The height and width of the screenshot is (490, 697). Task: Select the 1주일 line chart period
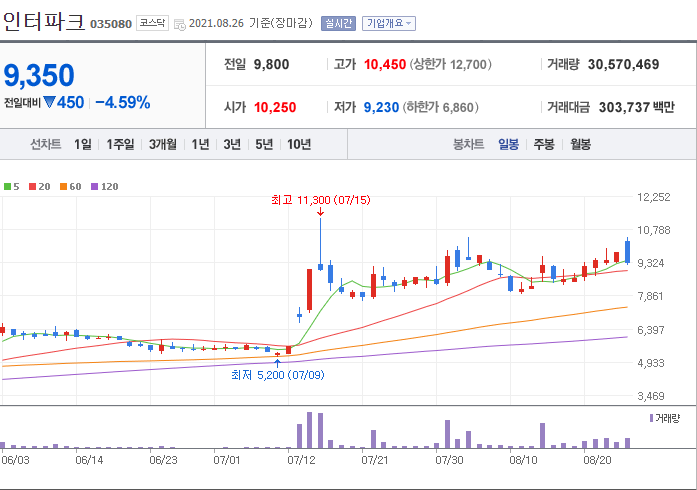pos(120,144)
